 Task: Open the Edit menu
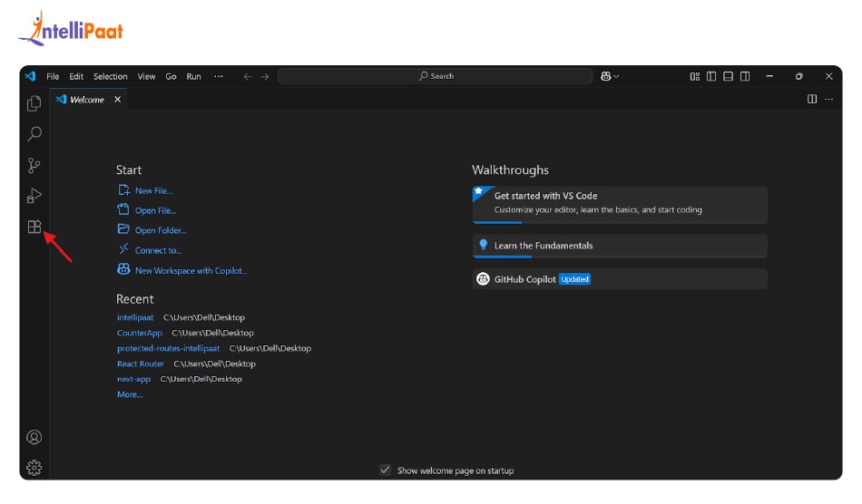pyautogui.click(x=76, y=76)
